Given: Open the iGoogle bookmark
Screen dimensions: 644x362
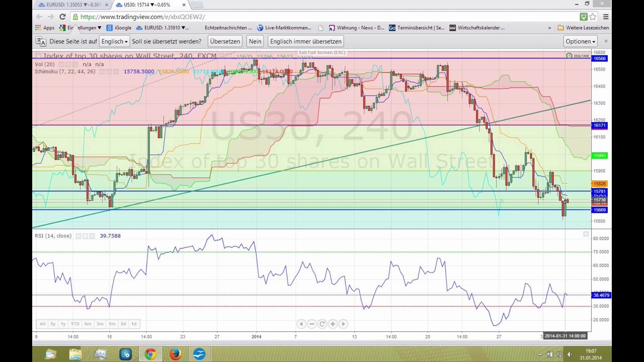Looking at the screenshot, I should click(119, 28).
